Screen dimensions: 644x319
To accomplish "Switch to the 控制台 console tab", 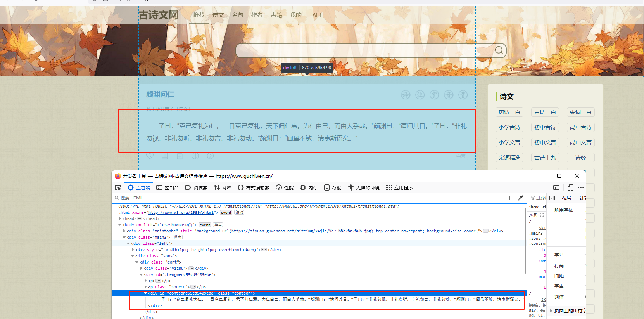I will tap(167, 187).
